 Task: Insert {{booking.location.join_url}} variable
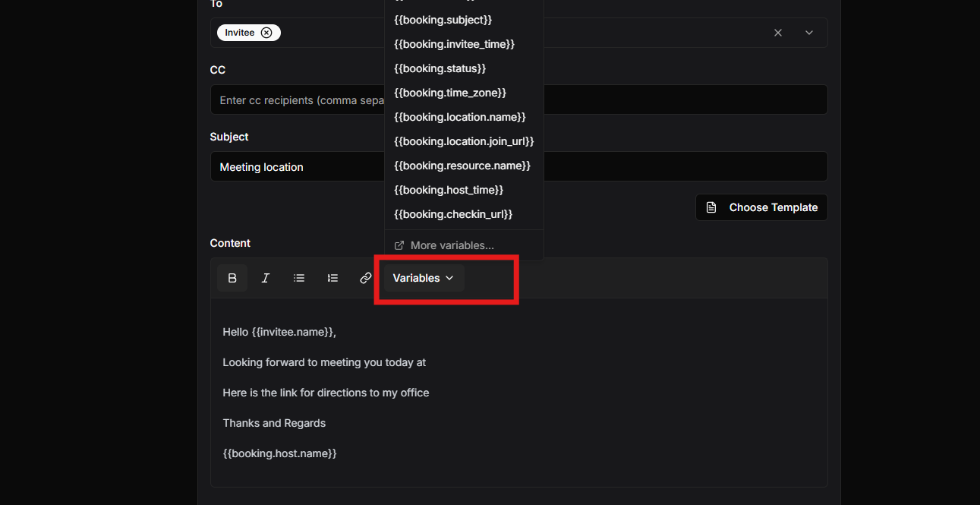pyautogui.click(x=464, y=141)
